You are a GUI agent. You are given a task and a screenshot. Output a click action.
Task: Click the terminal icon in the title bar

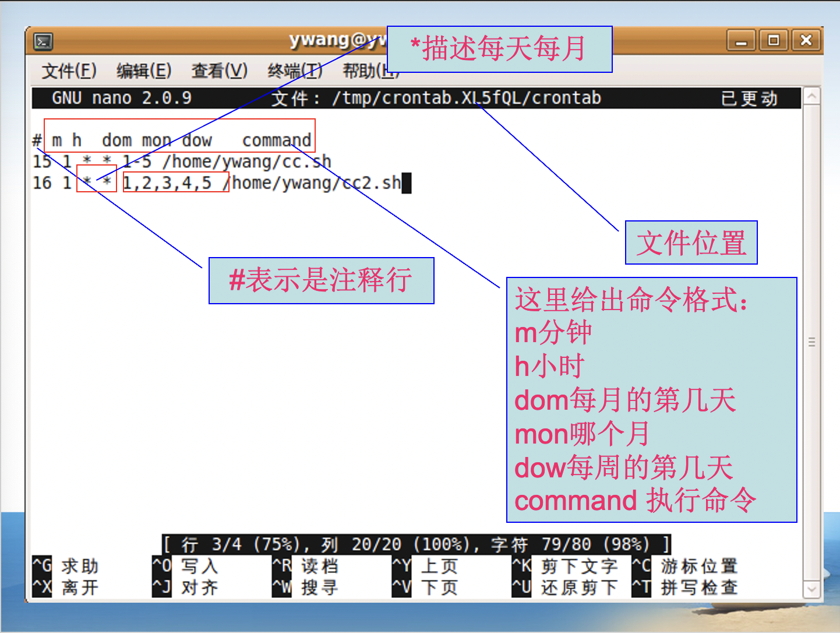44,41
